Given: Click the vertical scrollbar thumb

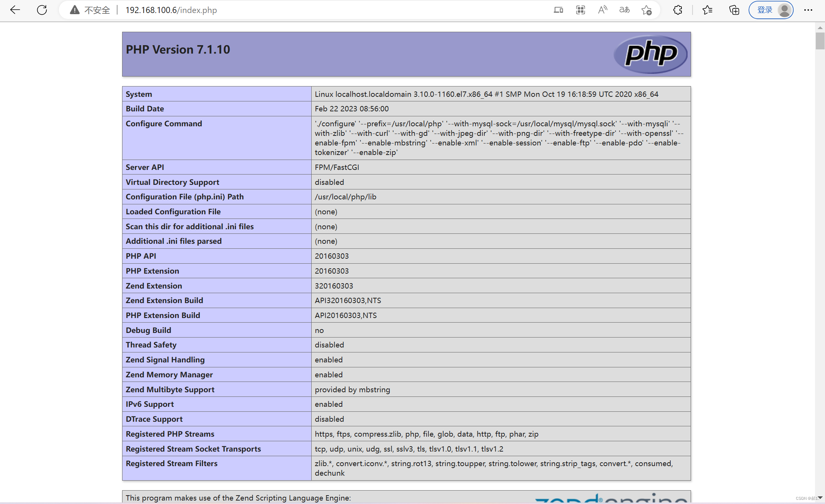Looking at the screenshot, I should point(820,41).
